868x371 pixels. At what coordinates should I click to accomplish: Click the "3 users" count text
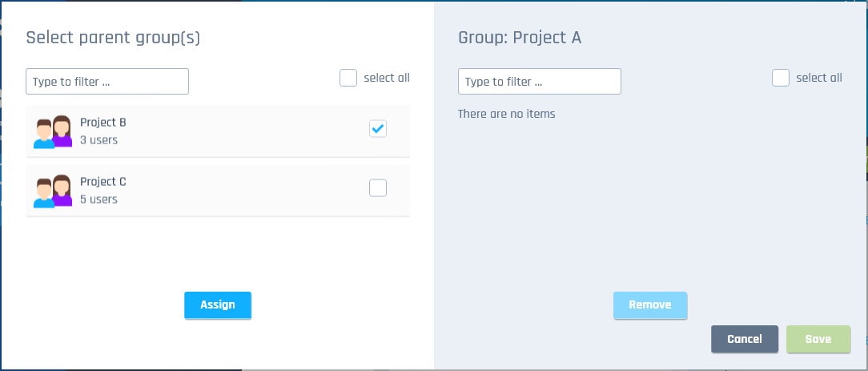[x=98, y=140]
